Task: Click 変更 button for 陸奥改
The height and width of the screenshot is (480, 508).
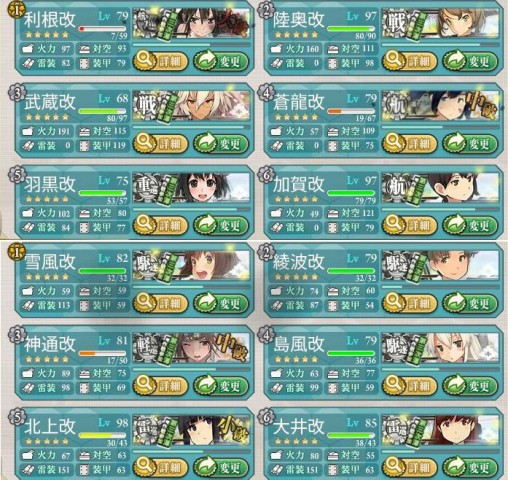Action: point(469,61)
